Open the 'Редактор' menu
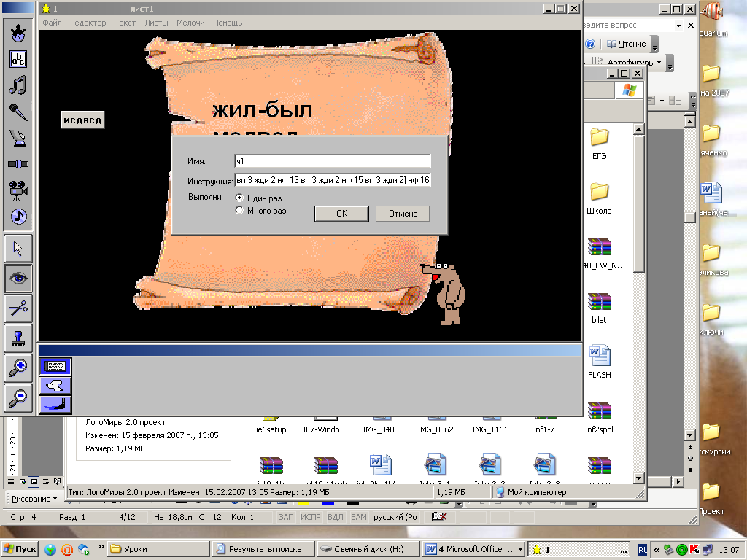 click(88, 23)
